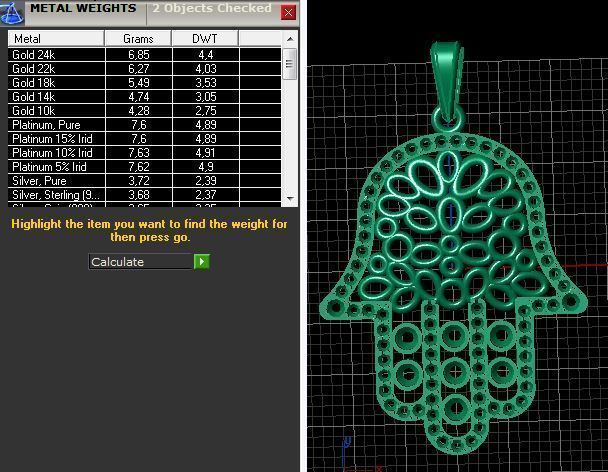Image resolution: width=608 pixels, height=472 pixels.
Task: Click the 2,75 DWT value
Action: point(206,111)
